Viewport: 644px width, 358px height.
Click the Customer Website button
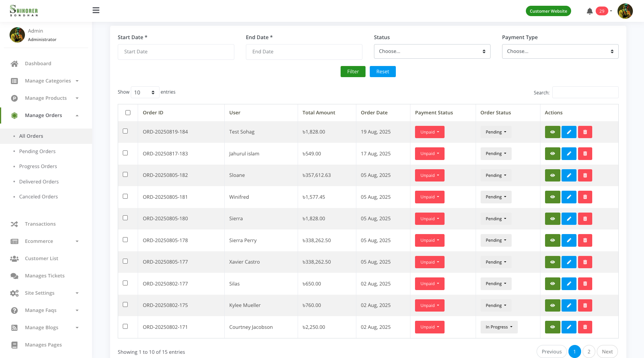click(548, 11)
